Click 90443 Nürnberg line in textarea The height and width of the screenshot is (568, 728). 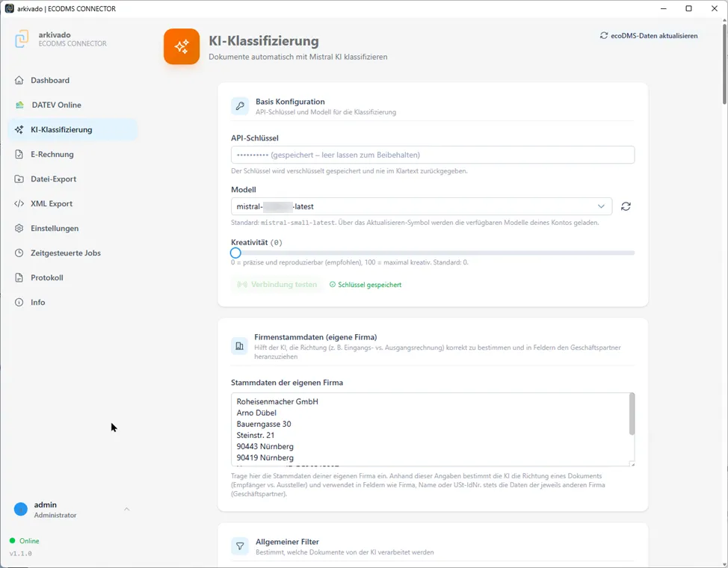point(265,446)
